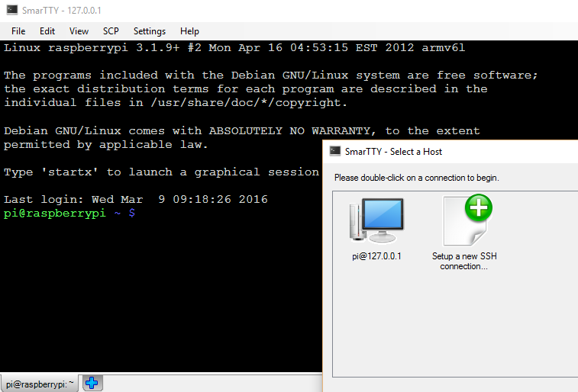Click the Select a Host dialog title icon
This screenshot has width=578, height=392.
(x=334, y=151)
